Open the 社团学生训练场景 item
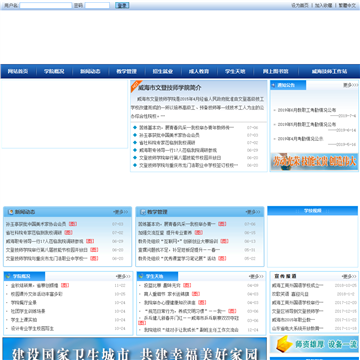This screenshot has height=360, width=360. [x=28, y=311]
